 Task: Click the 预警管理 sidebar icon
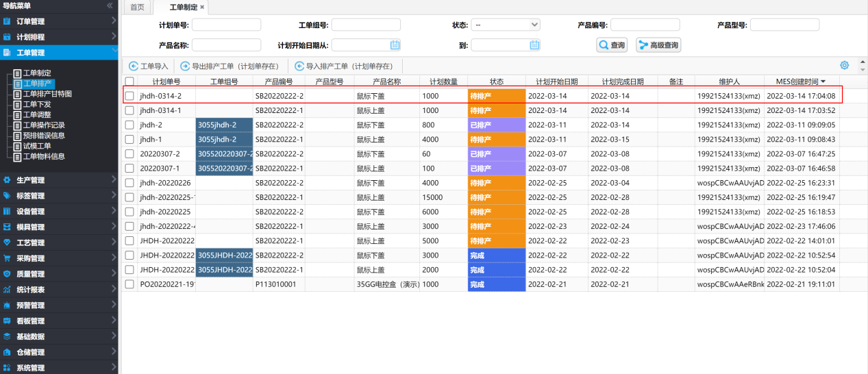[x=7, y=306]
